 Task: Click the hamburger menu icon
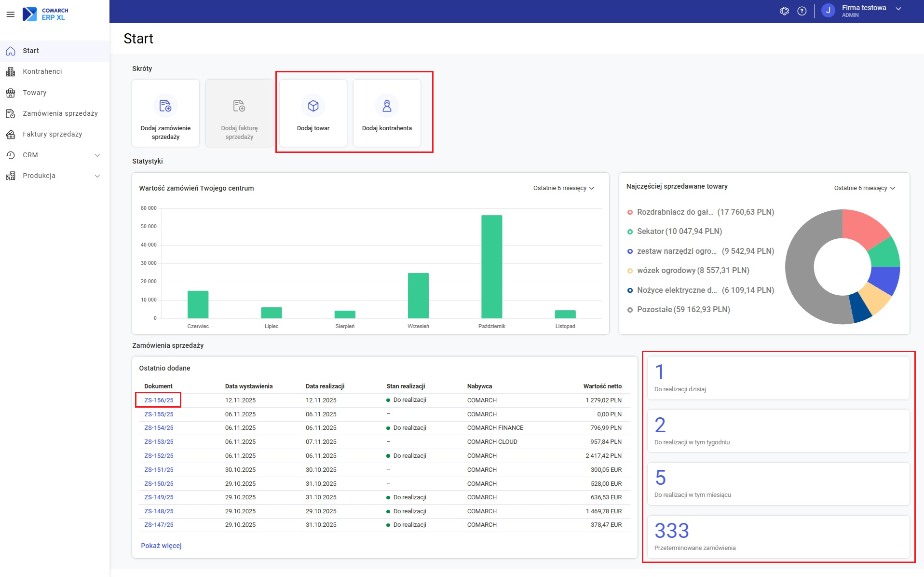(10, 14)
